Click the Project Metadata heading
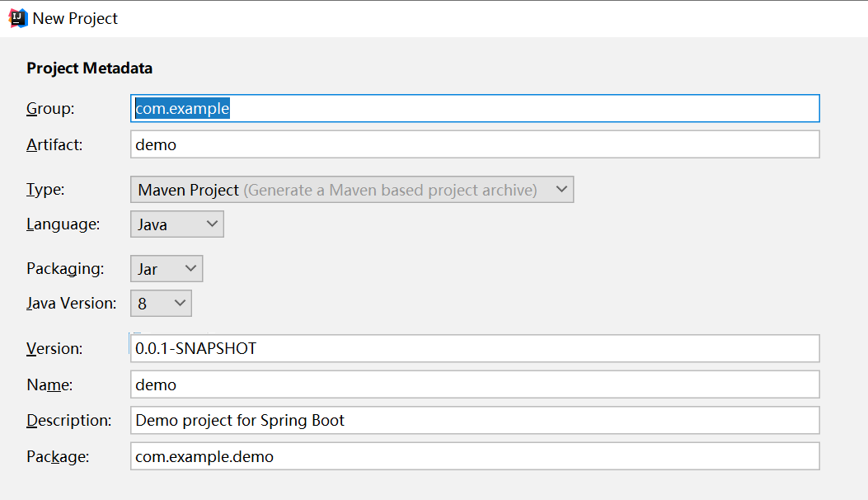 click(x=90, y=68)
